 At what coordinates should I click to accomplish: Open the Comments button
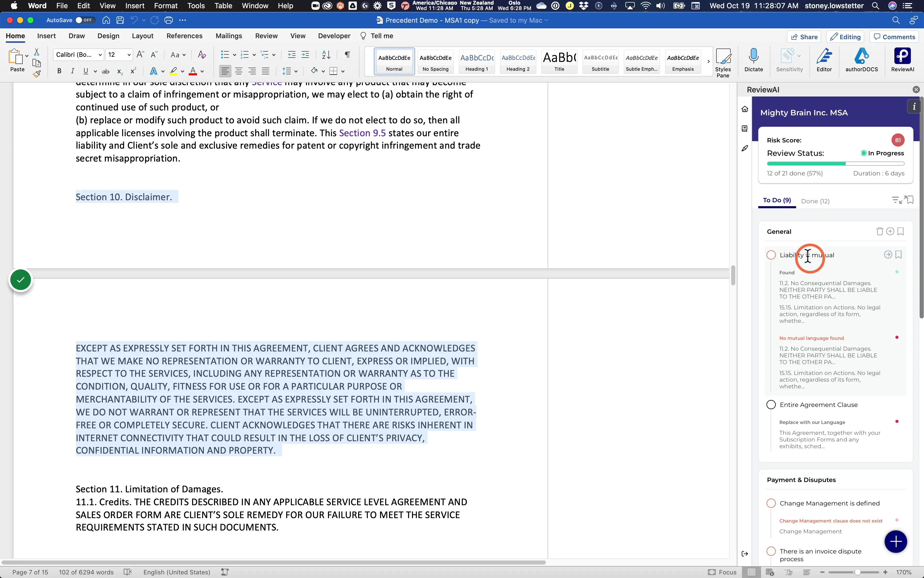click(x=894, y=37)
